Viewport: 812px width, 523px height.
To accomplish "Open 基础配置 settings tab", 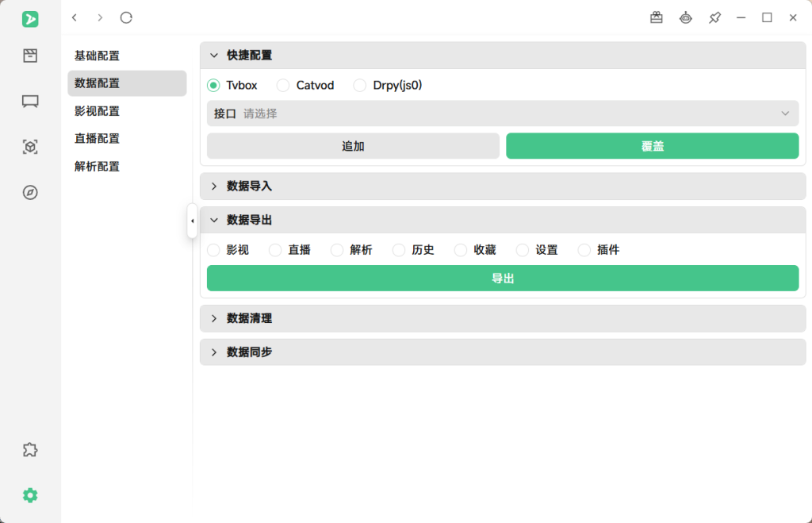I will pos(127,56).
